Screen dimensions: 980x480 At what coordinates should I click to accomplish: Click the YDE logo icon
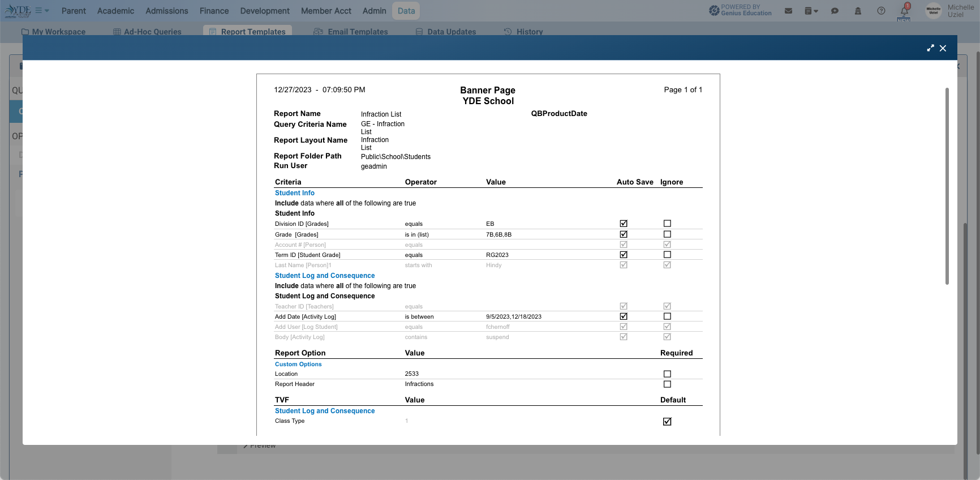pyautogui.click(x=18, y=11)
